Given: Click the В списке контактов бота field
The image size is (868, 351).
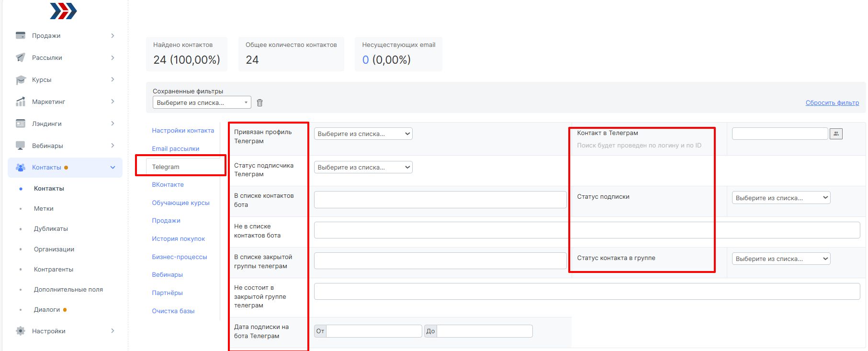Looking at the screenshot, I should [x=440, y=200].
